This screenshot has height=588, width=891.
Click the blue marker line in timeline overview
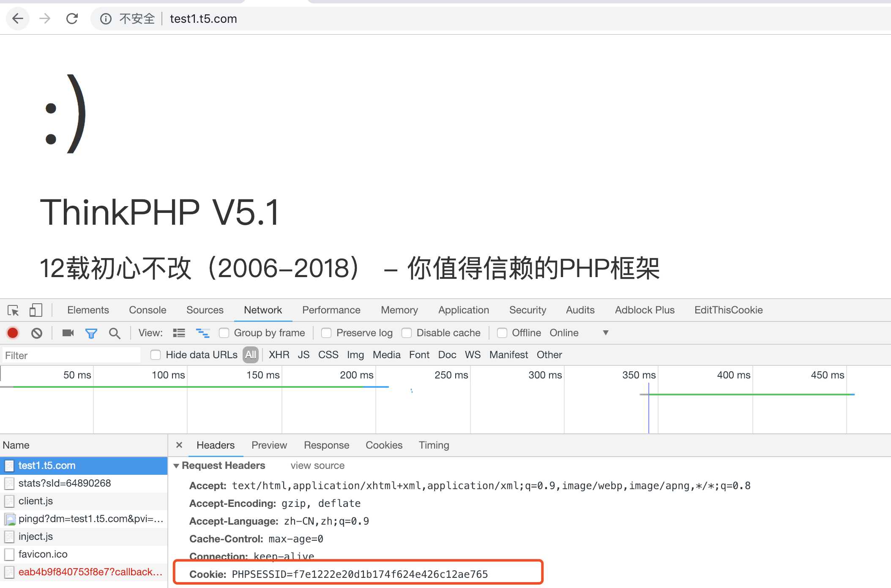[649, 408]
